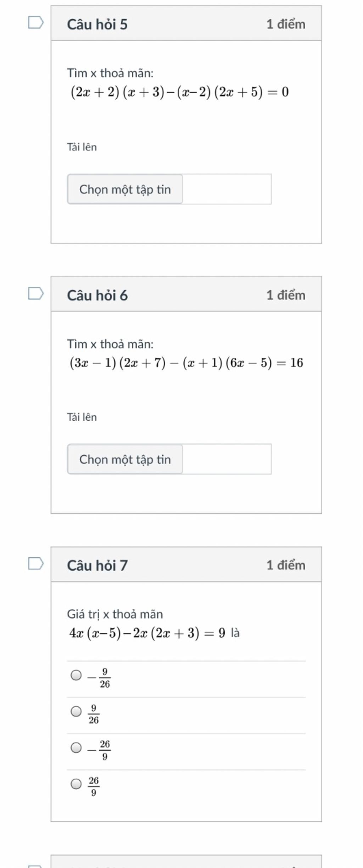Flag Câu hỏi 6 with the bookmark icon
This screenshot has width=363, height=868.
coord(36,293)
